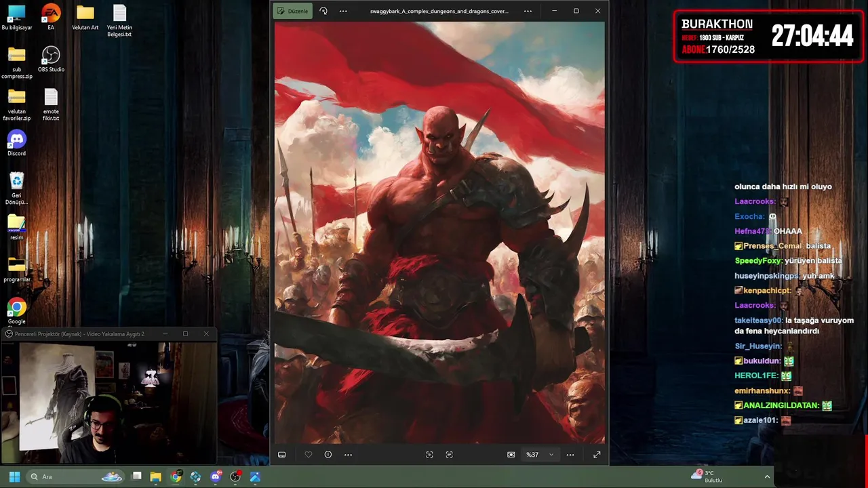This screenshot has width=868, height=488.
Task: Click the emirhanshunx chat username
Action: 763,391
